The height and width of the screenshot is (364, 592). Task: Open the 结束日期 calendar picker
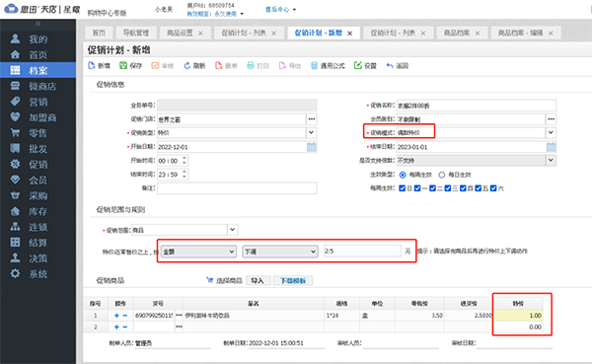click(x=551, y=147)
